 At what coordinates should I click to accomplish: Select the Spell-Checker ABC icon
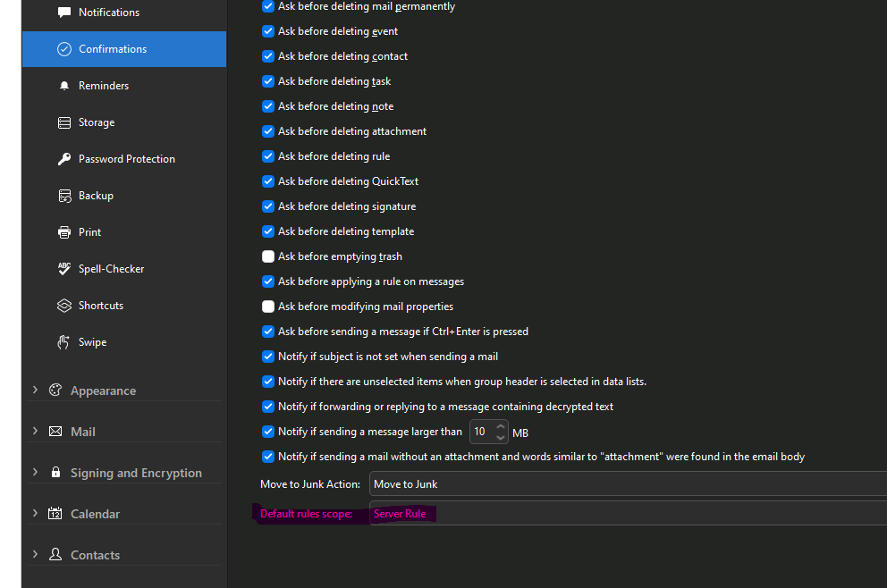(x=64, y=269)
